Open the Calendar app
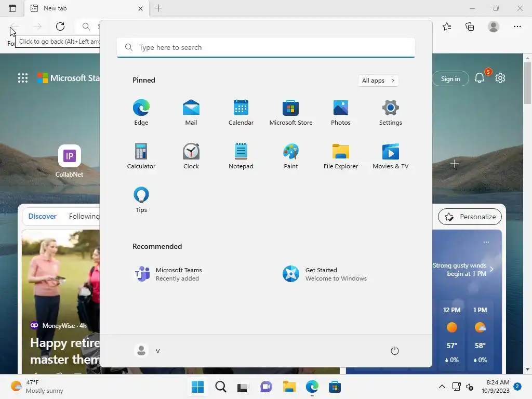This screenshot has width=532, height=399. pyautogui.click(x=241, y=113)
